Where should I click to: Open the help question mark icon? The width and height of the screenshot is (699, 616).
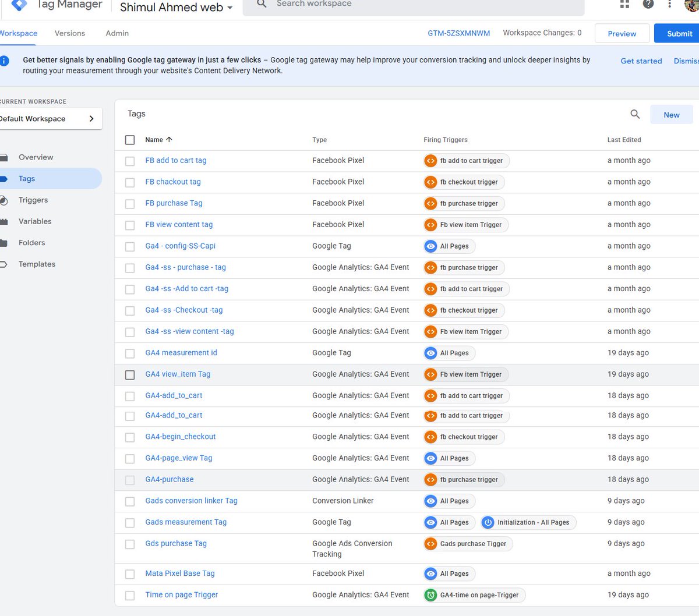tap(648, 4)
